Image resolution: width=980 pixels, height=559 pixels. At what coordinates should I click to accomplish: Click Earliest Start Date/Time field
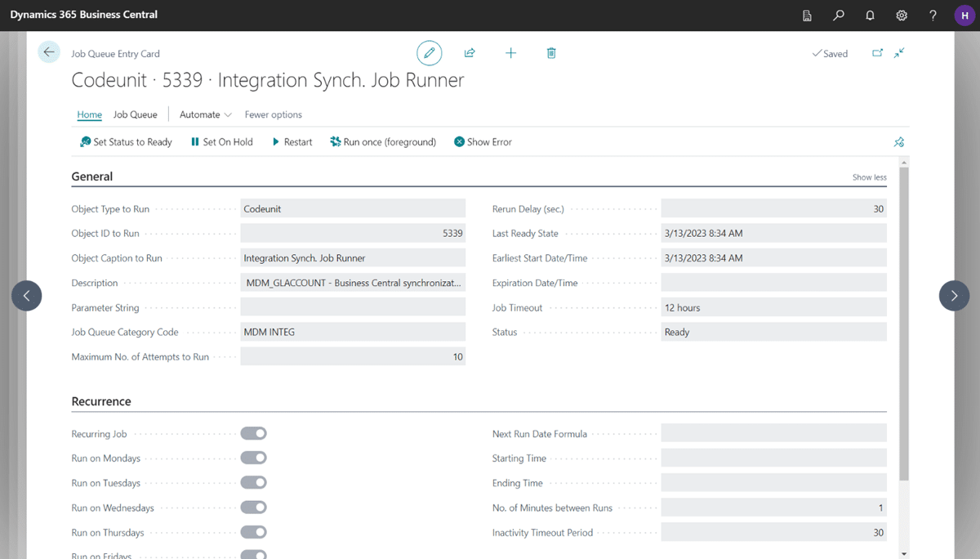click(773, 257)
